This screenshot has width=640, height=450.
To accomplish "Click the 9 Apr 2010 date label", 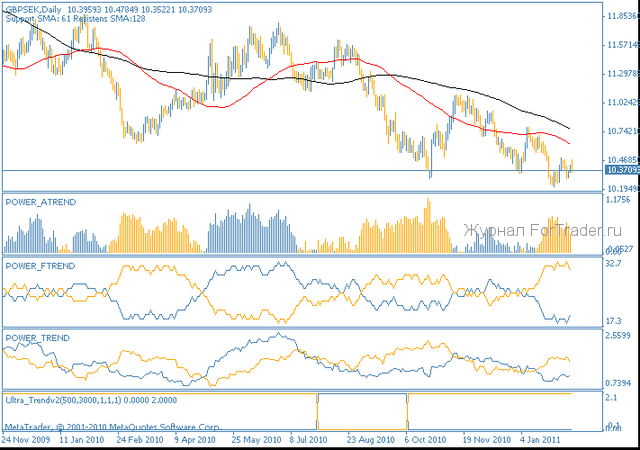I will 195,440.
